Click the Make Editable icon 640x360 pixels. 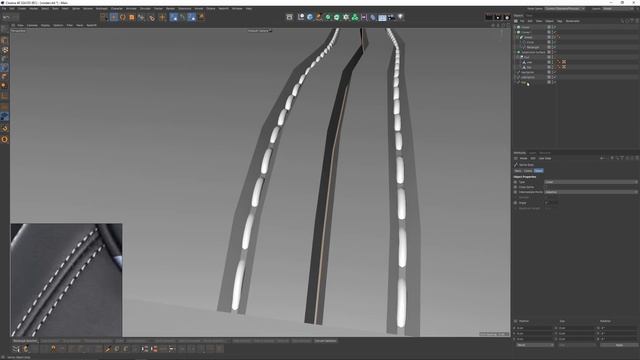(x=4, y=29)
